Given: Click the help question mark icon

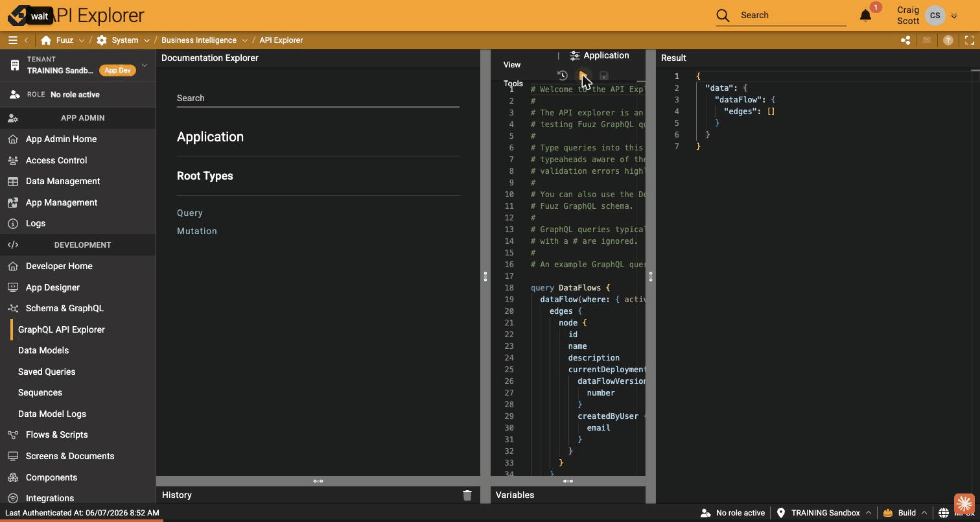Looking at the screenshot, I should pos(948,40).
